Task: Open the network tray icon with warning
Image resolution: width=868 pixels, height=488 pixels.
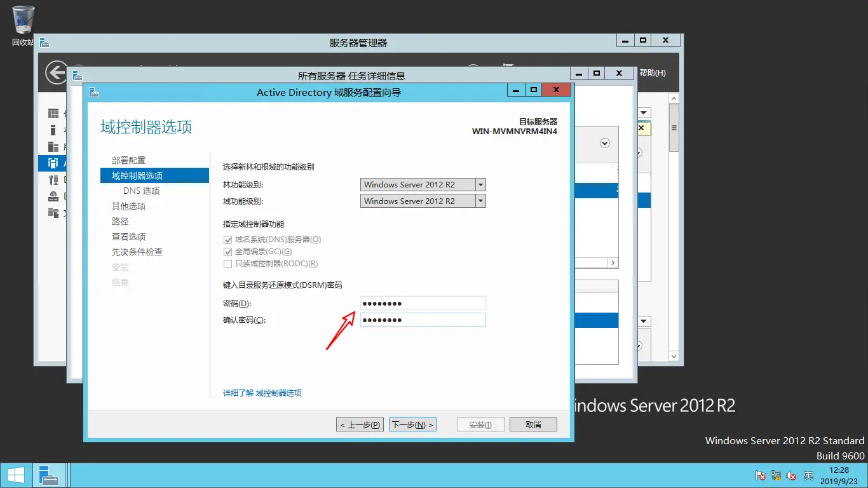Action: [x=776, y=475]
